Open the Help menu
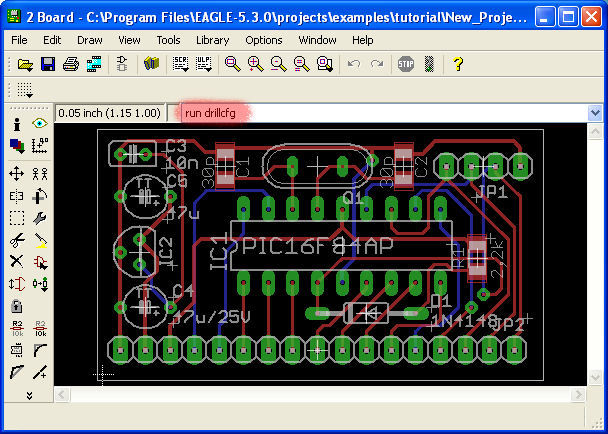 point(363,40)
